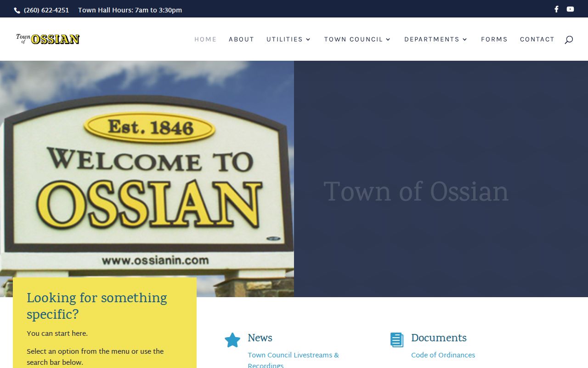This screenshot has height=368, width=588.
Task: Open the Code of Ordinances link
Action: coord(443,355)
